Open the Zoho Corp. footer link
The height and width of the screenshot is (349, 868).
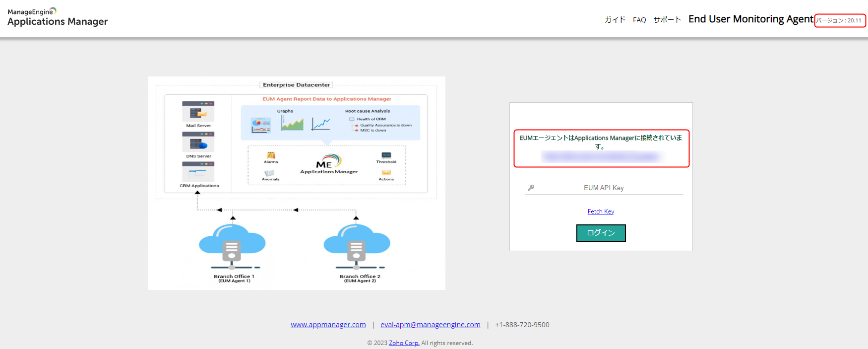click(404, 343)
